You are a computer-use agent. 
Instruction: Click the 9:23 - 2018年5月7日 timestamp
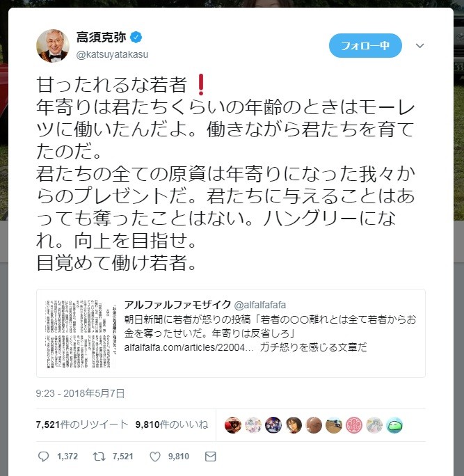[x=81, y=393]
